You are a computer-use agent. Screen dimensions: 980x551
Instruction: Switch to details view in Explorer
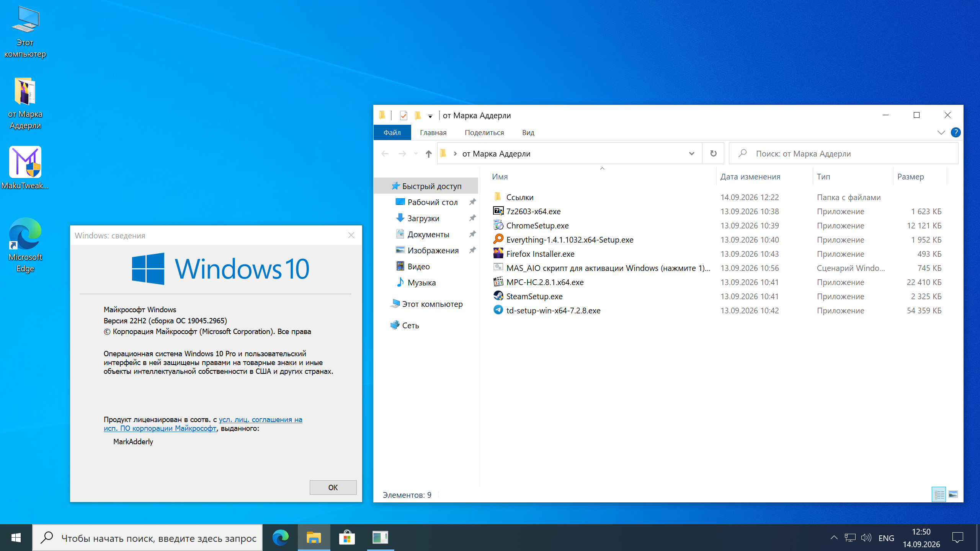point(939,494)
